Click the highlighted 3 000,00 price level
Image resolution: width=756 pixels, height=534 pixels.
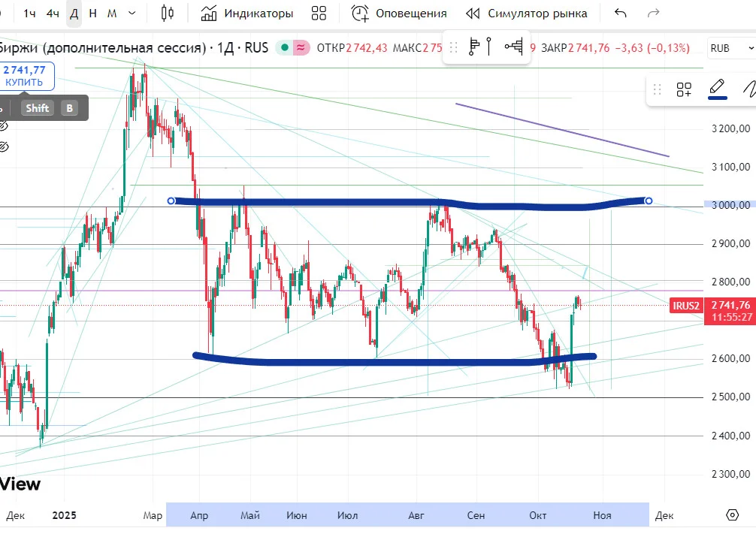pos(730,205)
